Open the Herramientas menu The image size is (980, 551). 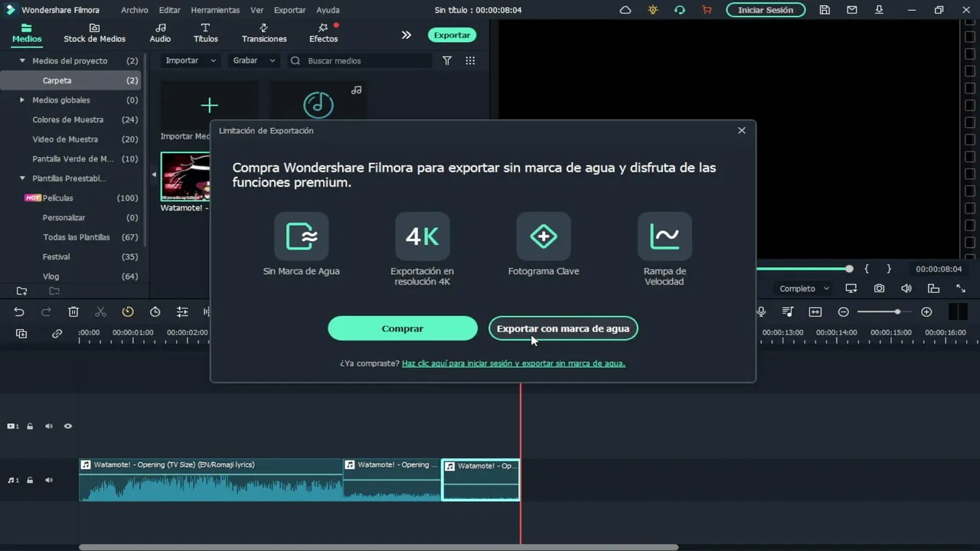click(215, 10)
